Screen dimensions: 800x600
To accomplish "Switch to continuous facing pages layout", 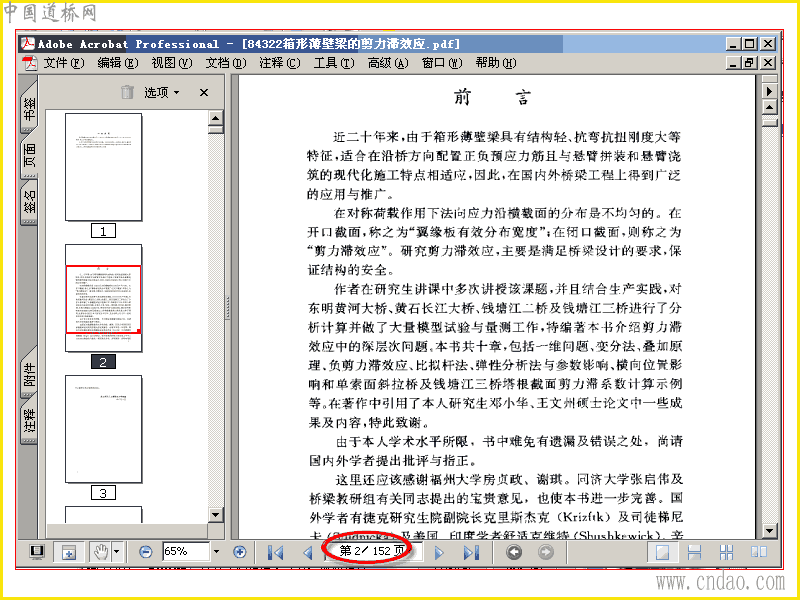I will (726, 552).
